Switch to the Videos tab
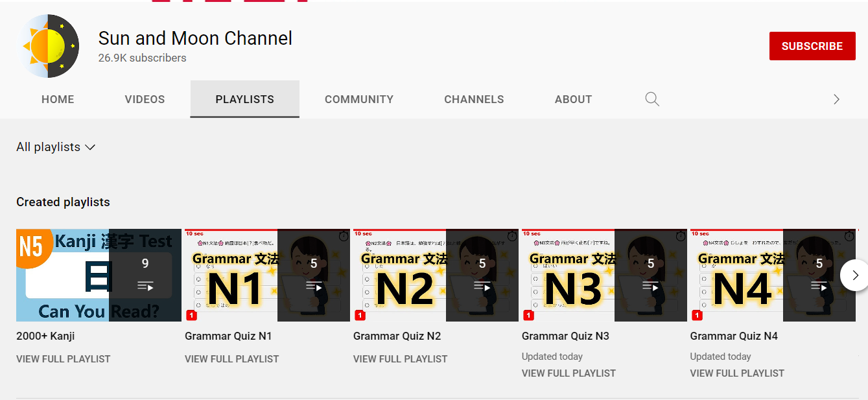The width and height of the screenshot is (868, 400). tap(145, 99)
